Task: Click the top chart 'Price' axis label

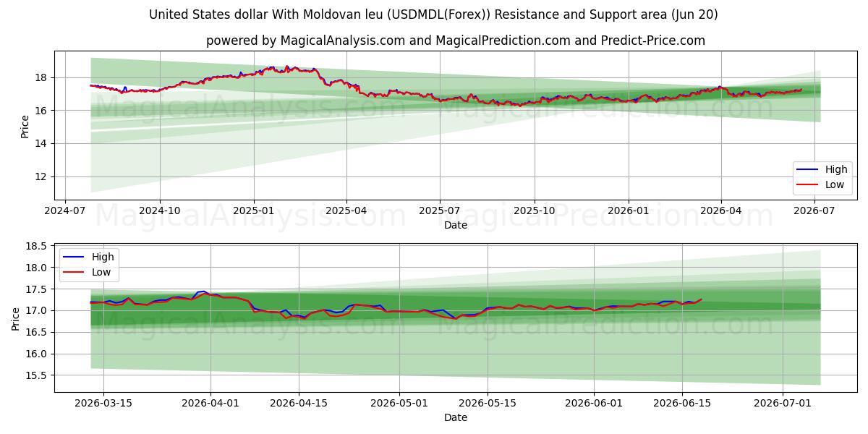Action: (x=25, y=127)
